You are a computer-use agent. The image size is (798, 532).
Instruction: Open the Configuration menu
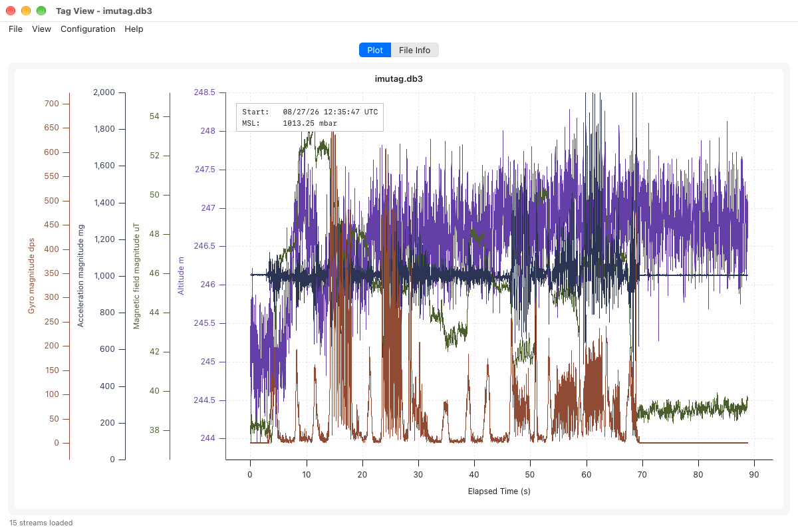point(88,29)
